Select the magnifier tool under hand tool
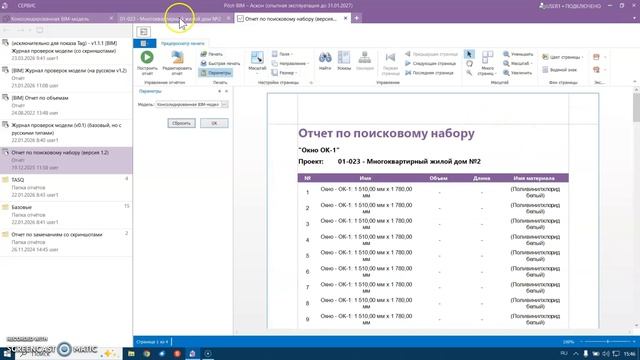Screen dimensions: 640x360 tap(469, 73)
